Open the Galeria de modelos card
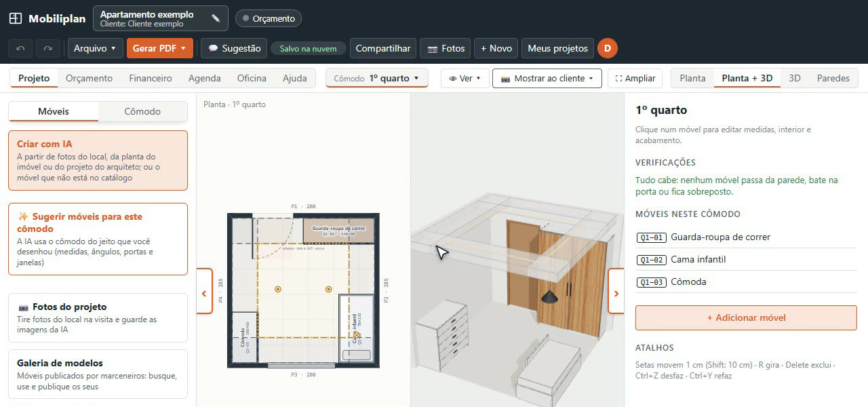The image size is (868, 407). tap(98, 374)
